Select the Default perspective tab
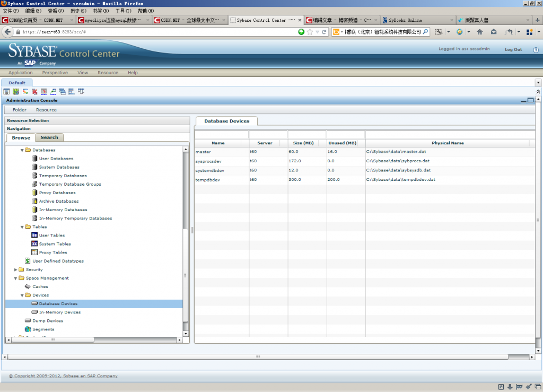543x392 pixels. click(x=16, y=83)
